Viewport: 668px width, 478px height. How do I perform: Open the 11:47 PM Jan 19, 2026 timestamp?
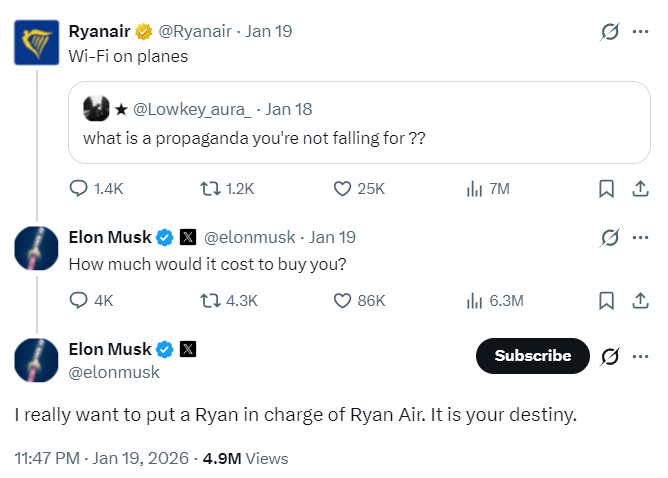click(103, 458)
